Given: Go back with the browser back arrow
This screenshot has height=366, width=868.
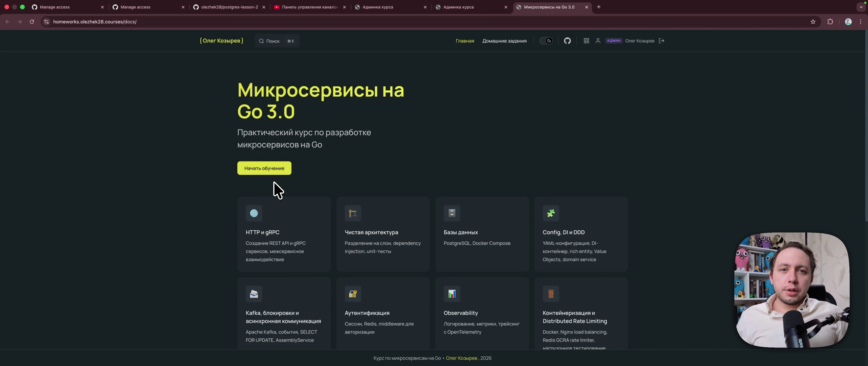Looking at the screenshot, I should (x=7, y=21).
